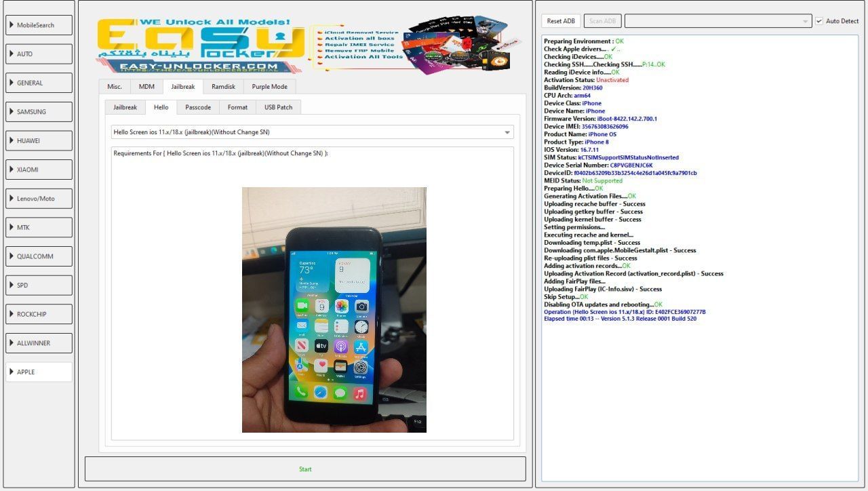Click the Device IMEI value 356763083626096
This screenshot has width=868, height=491.
coord(605,126)
